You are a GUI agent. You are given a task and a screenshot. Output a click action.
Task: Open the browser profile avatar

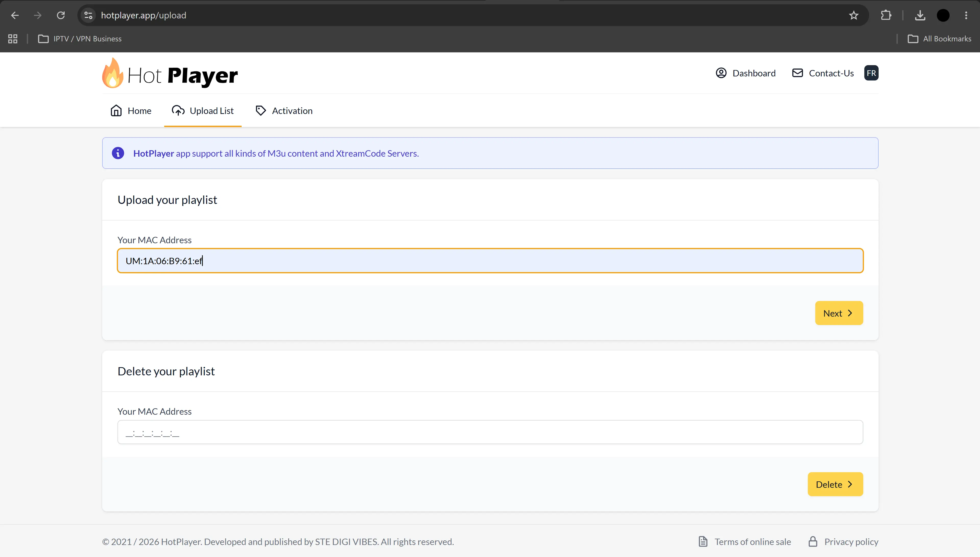943,15
